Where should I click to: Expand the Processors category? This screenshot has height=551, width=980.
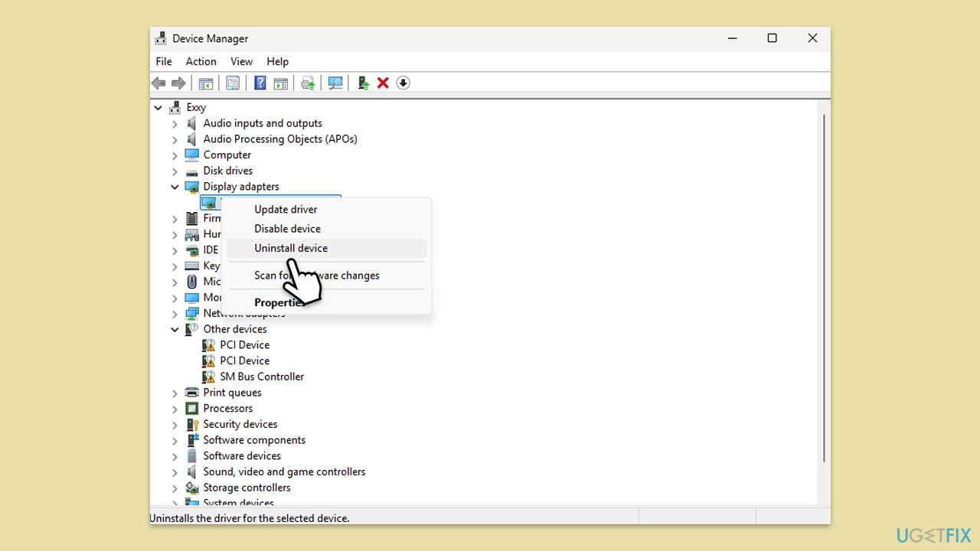pyautogui.click(x=175, y=409)
